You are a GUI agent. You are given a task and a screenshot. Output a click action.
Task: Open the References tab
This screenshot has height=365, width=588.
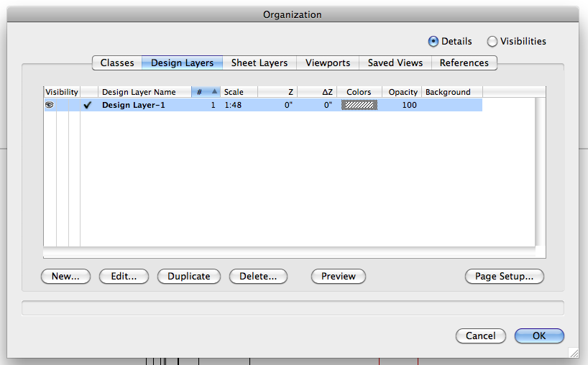point(464,63)
